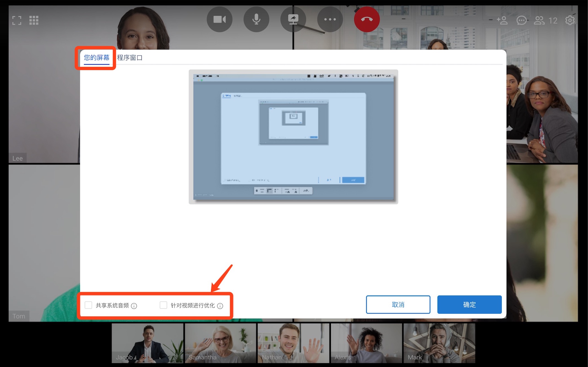Select the screen preview thumbnail

[x=293, y=137]
